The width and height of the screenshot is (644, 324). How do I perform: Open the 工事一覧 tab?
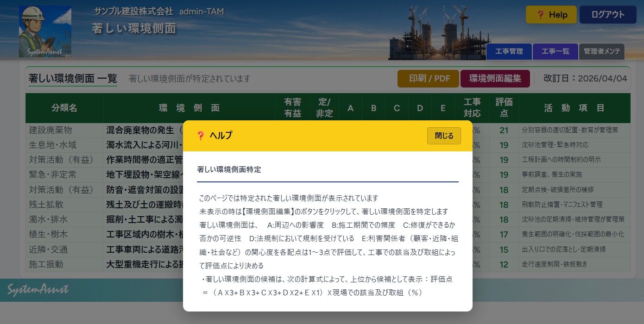[x=555, y=52]
